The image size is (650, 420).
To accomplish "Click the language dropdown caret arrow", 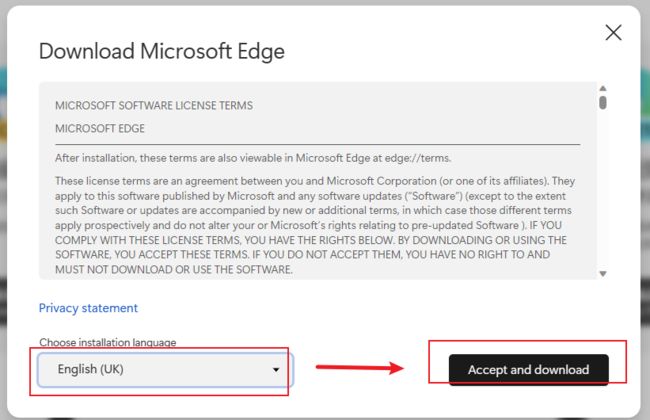I will (276, 370).
